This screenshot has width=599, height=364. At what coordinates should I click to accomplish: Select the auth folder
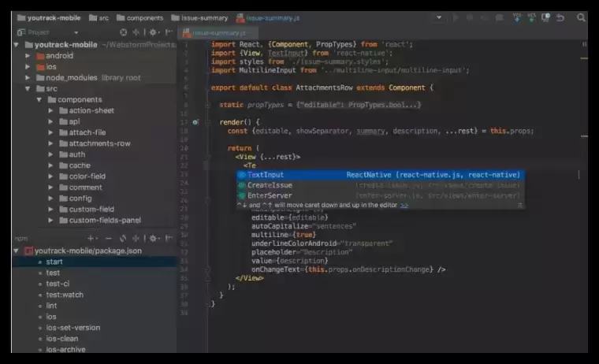coord(73,154)
